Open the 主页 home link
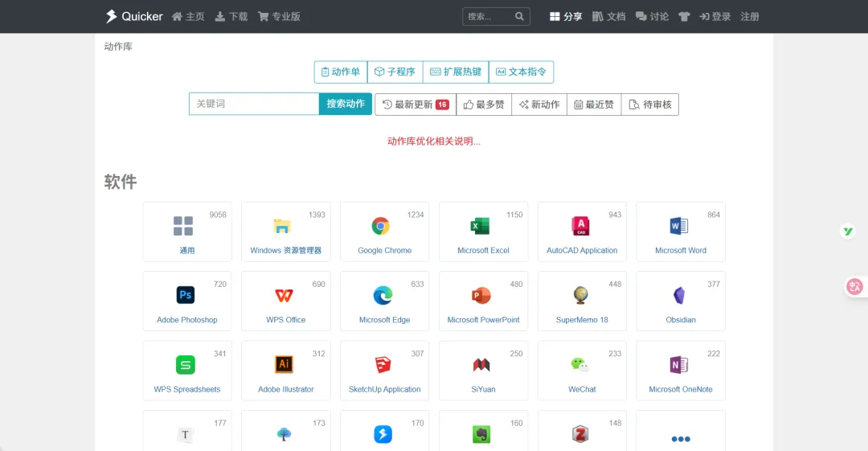 (x=188, y=17)
